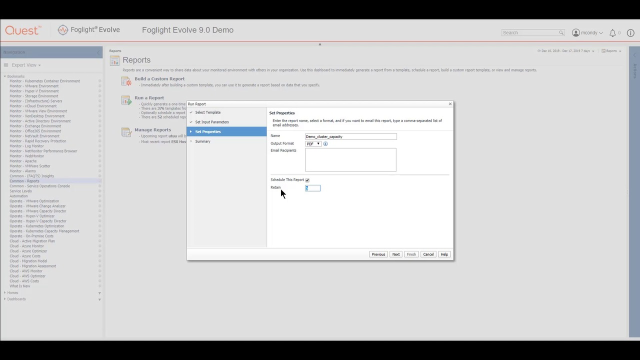Click the Quest logo

pyautogui.click(x=23, y=30)
